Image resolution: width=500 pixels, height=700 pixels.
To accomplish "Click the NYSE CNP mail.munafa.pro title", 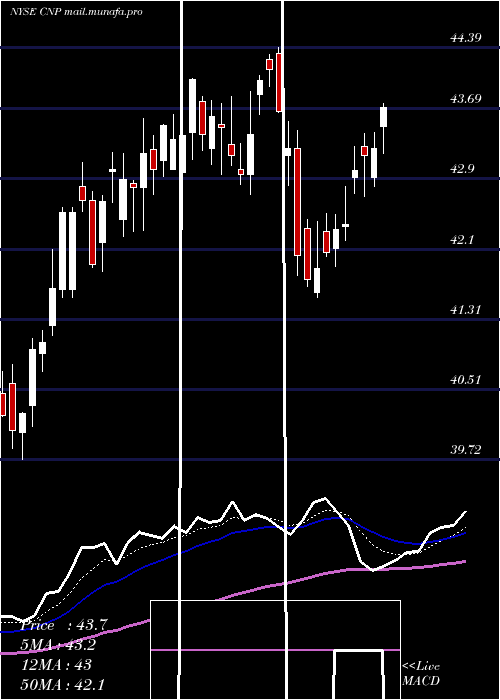I will click(76, 12).
